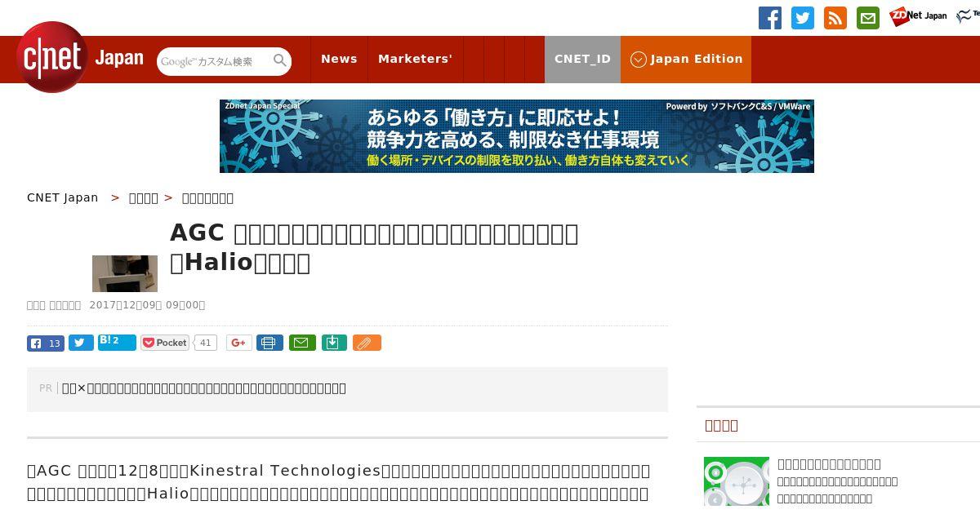Viewport: 980px width, 514px height.
Task: Click the blue print icon
Action: tap(269, 343)
